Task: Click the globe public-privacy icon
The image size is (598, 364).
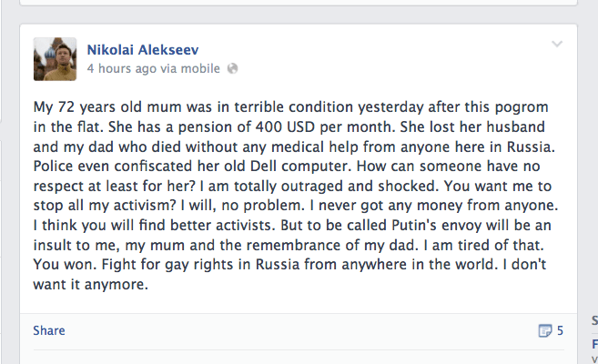Action: tap(233, 68)
